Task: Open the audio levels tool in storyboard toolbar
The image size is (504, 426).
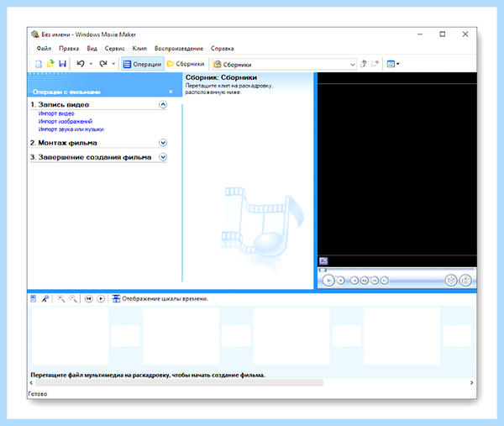Action: [x=33, y=298]
